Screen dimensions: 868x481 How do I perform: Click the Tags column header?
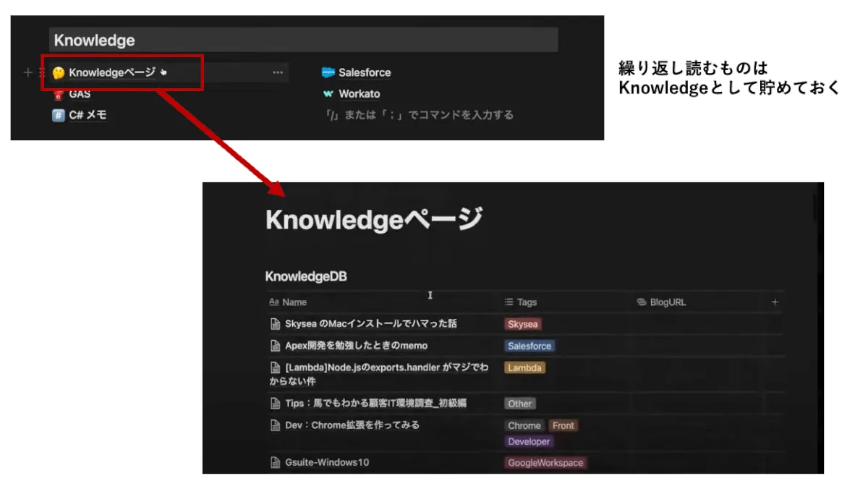coord(521,302)
